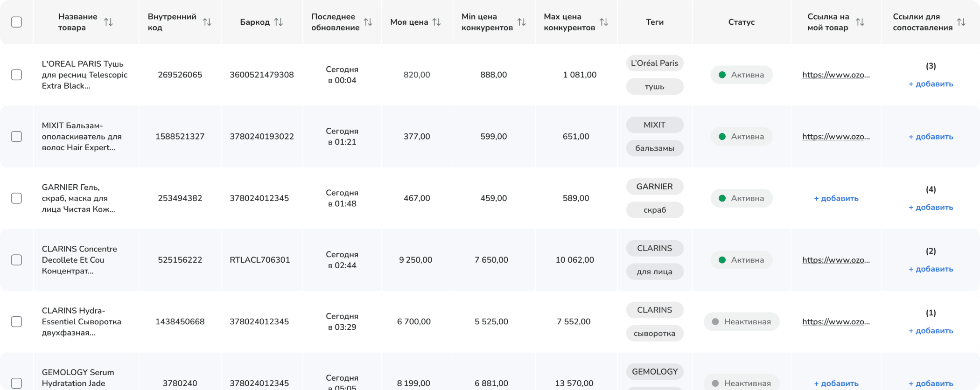Sort table by Название товара column icon

(x=108, y=22)
